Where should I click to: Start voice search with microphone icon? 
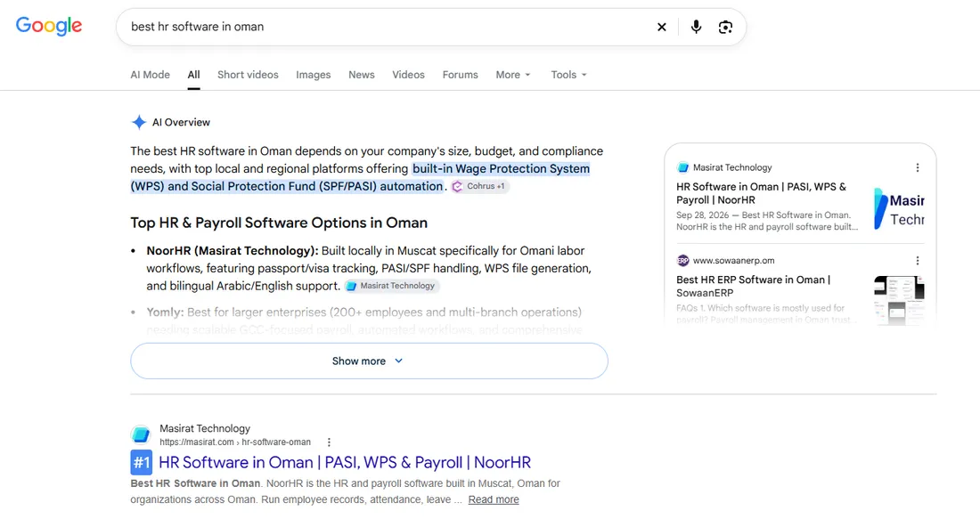(x=696, y=27)
